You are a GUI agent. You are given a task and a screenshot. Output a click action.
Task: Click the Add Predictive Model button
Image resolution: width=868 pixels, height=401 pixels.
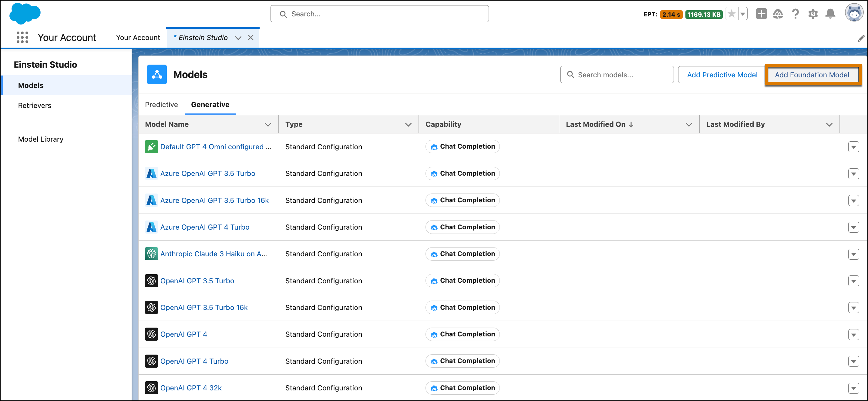(x=722, y=75)
